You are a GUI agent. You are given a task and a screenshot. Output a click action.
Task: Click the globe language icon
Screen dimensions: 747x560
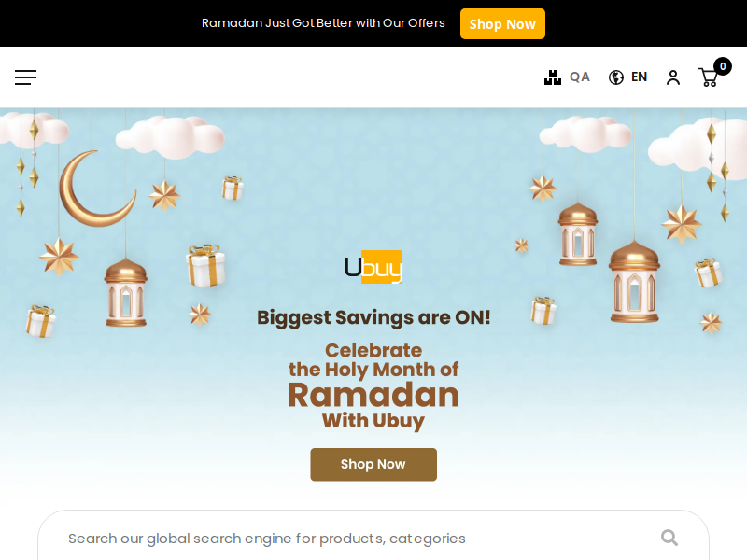(x=616, y=77)
